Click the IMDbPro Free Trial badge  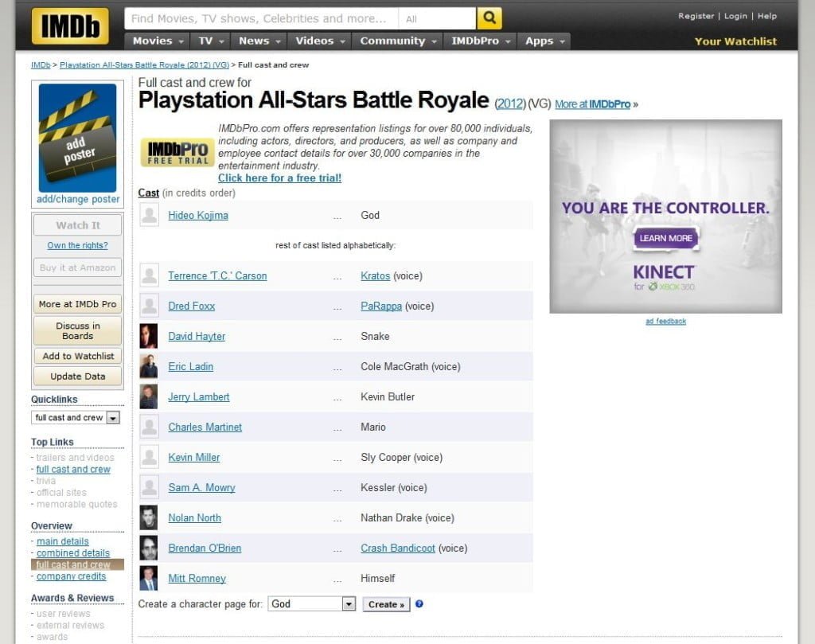point(177,153)
